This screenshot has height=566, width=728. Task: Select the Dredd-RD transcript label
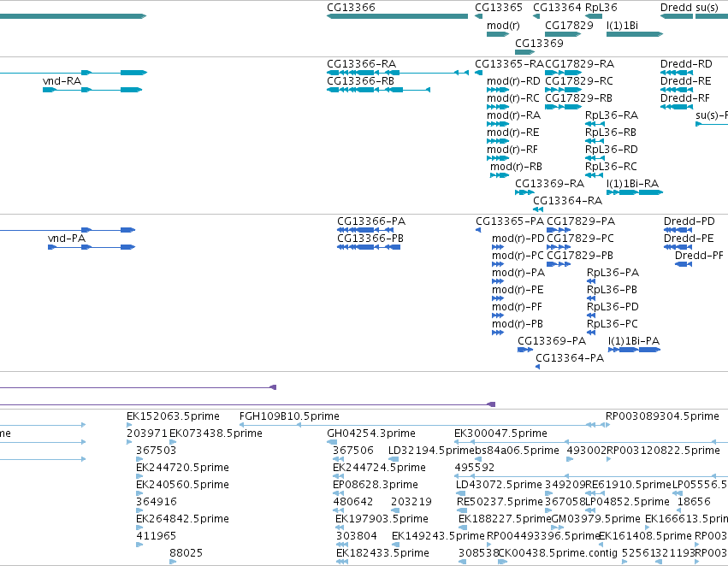(x=686, y=64)
